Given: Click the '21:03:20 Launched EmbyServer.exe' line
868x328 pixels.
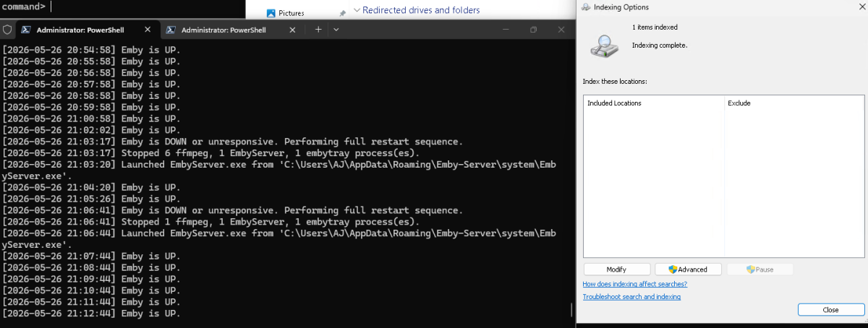Looking at the screenshot, I should coord(279,171).
